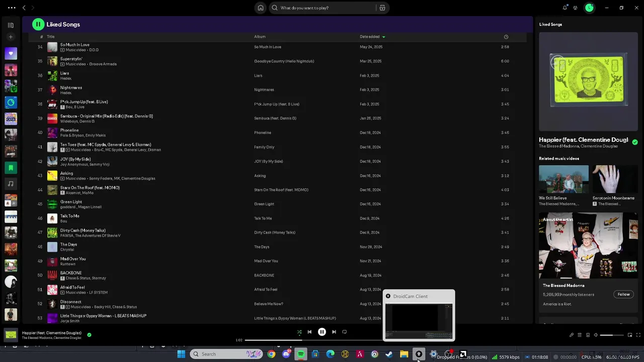Screen dimensions: 644x362
Task: Pause Liked Songs with the green header button
Action: click(x=38, y=24)
